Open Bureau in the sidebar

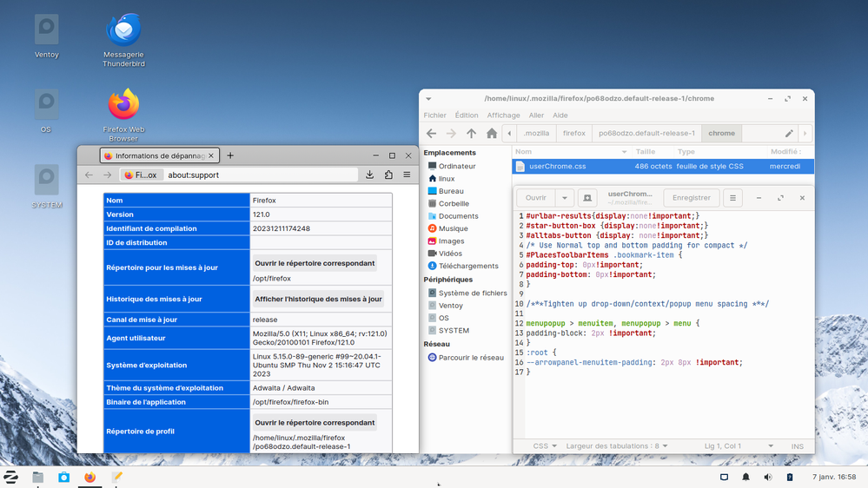pos(451,191)
